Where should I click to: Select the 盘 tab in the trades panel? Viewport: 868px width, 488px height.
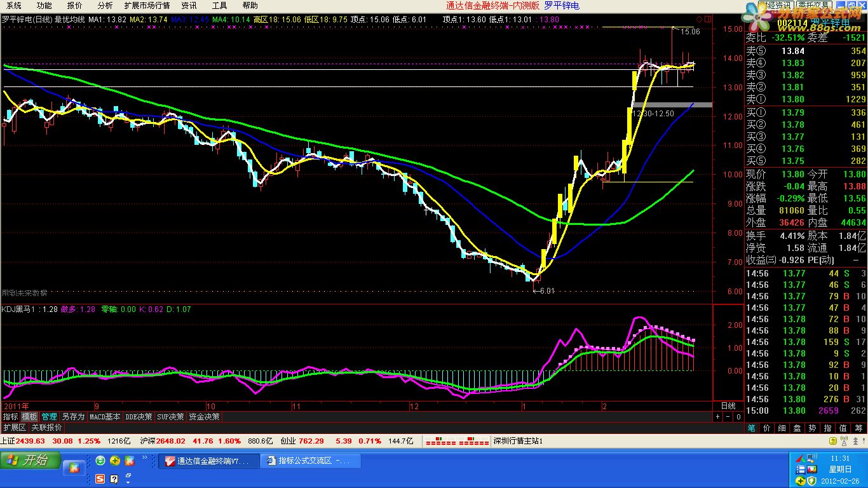point(797,428)
